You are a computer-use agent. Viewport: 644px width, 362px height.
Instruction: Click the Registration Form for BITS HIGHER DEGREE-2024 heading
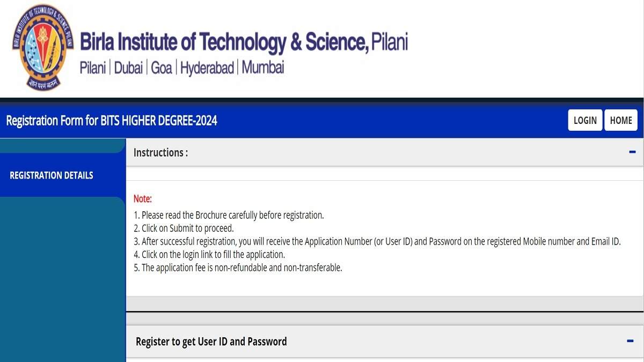(x=112, y=120)
